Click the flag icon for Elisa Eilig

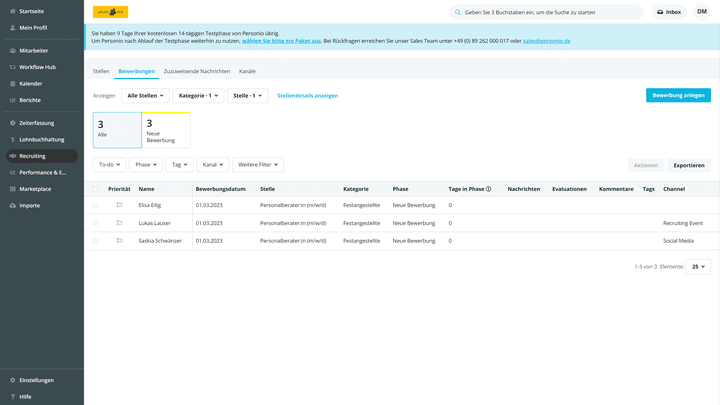(x=119, y=205)
